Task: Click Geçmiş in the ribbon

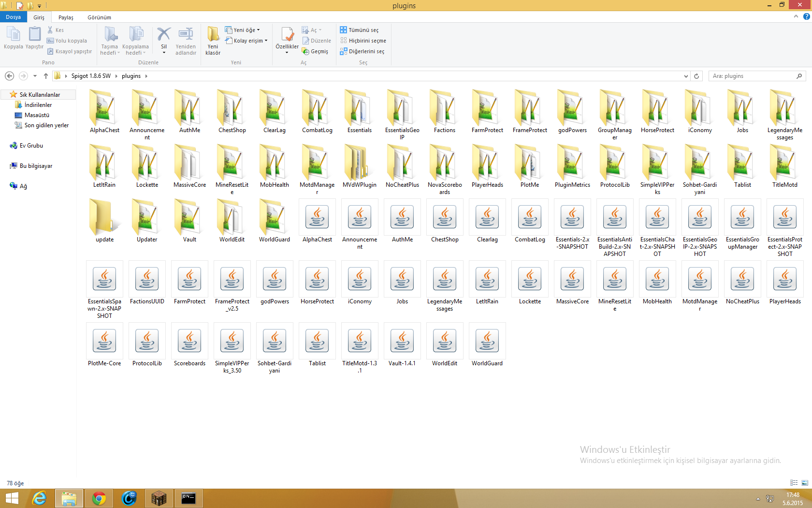Action: click(x=315, y=51)
